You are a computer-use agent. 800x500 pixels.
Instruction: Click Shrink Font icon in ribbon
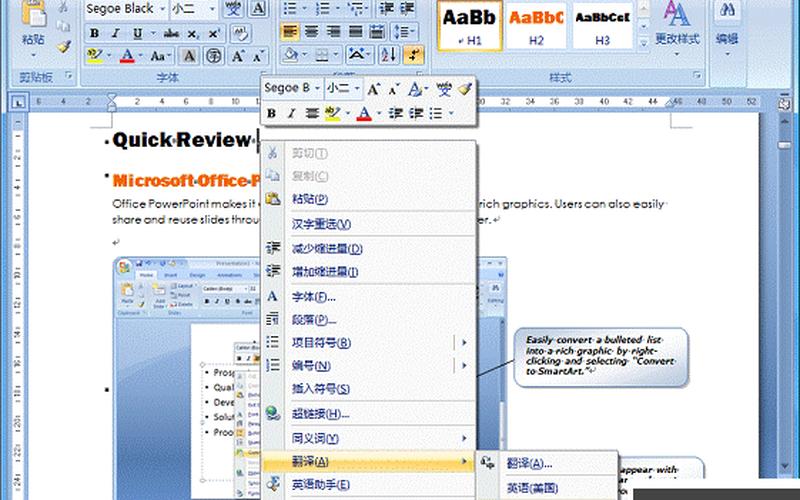point(258,56)
